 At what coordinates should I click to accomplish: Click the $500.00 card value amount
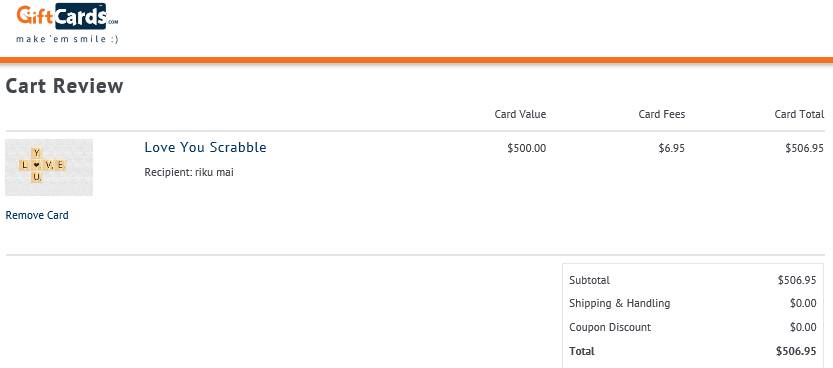pyautogui.click(x=526, y=148)
